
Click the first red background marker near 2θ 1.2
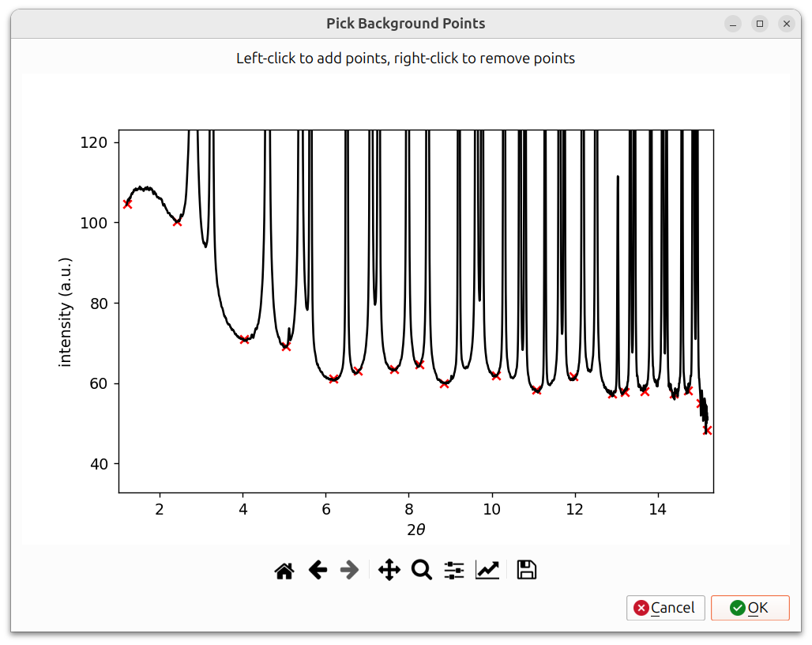[x=127, y=204]
